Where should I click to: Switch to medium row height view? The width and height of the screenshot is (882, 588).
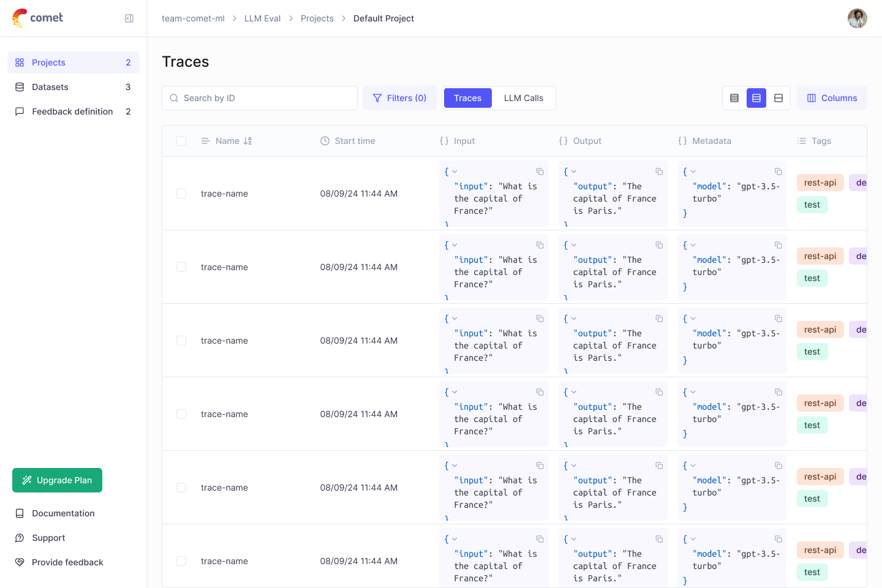coord(756,98)
